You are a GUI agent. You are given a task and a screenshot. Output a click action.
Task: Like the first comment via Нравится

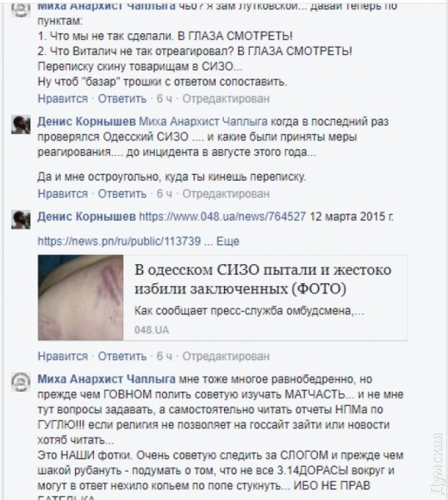[62, 98]
